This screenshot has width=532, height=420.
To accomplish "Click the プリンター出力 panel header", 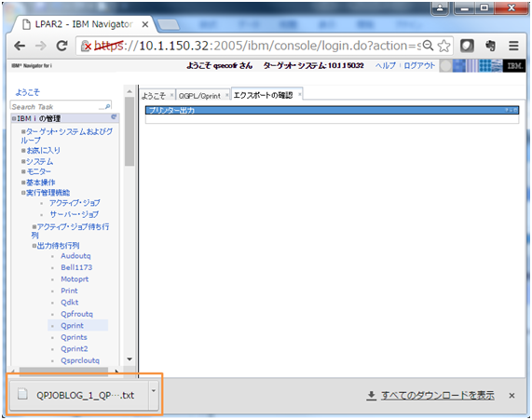I will tap(332, 110).
